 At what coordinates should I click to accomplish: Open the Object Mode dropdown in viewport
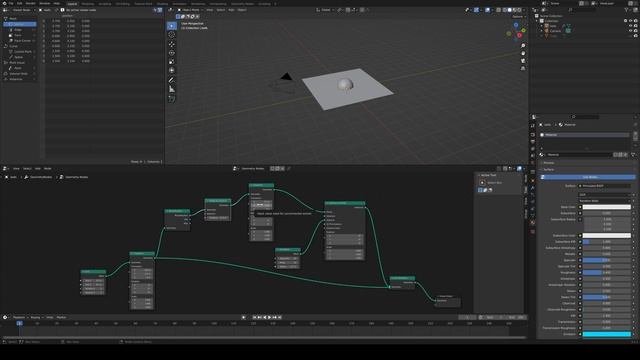click(190, 10)
